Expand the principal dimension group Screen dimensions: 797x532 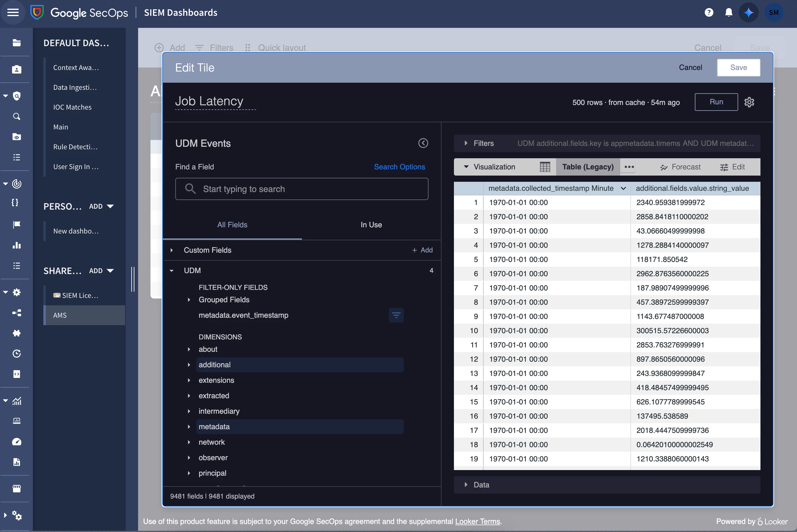tap(189, 473)
